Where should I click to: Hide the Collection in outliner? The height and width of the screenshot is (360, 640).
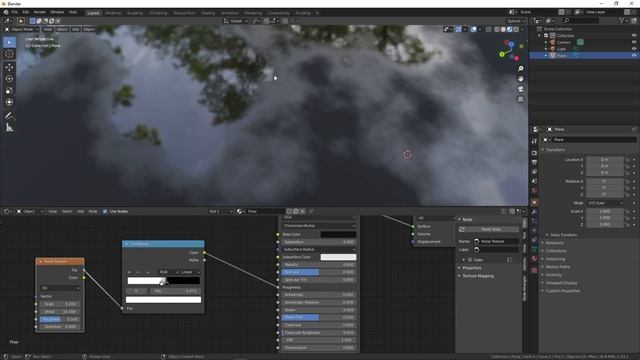click(634, 36)
